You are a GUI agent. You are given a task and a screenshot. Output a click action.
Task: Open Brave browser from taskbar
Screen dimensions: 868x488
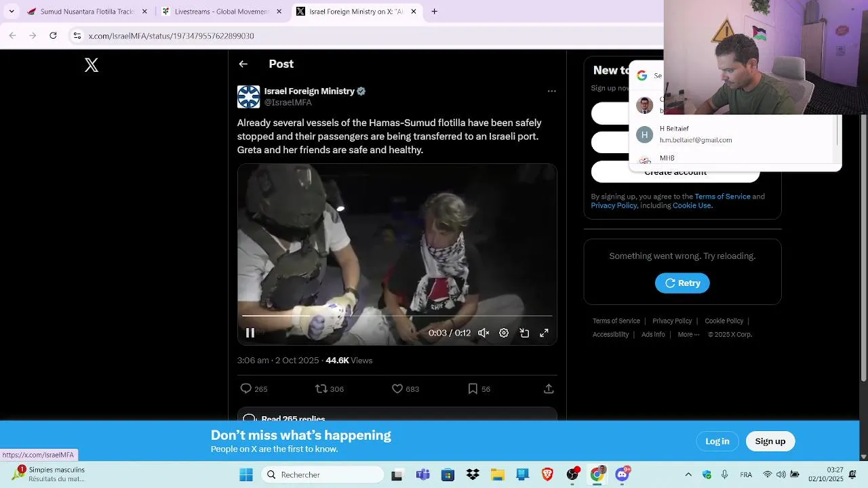[x=547, y=475]
